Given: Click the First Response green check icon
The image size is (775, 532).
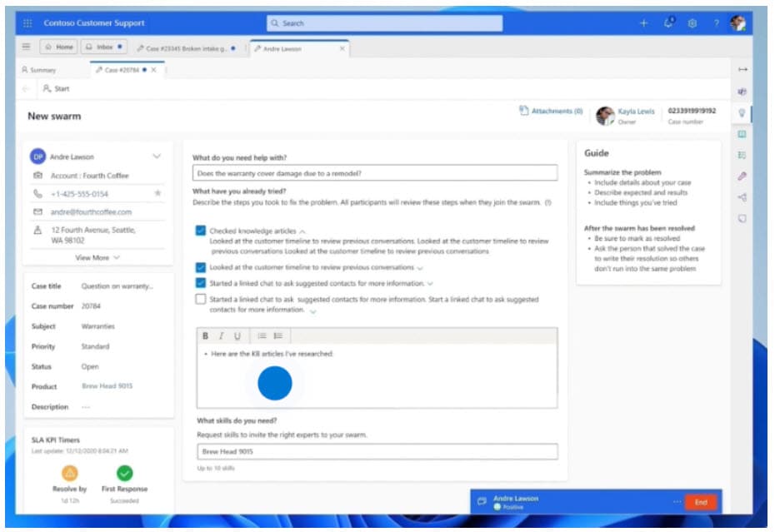Looking at the screenshot, I should click(124, 473).
